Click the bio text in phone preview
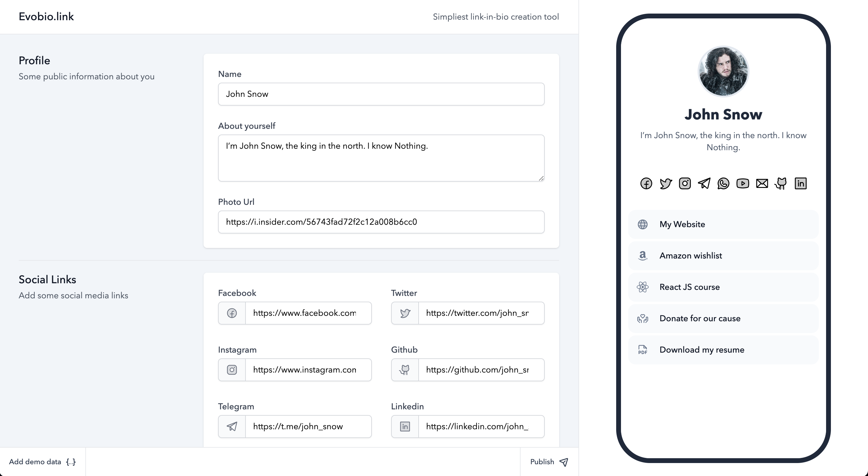The height and width of the screenshot is (476, 868). tap(723, 141)
